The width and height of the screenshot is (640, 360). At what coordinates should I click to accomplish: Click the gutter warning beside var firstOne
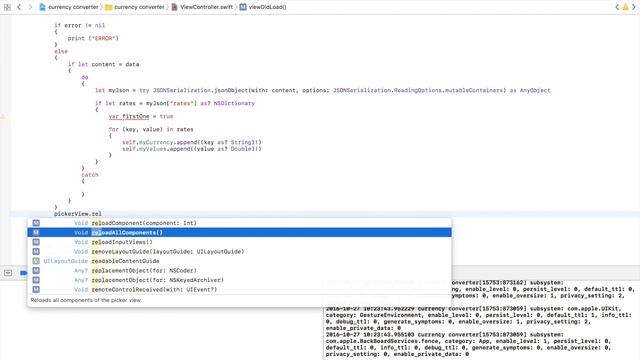tap(2, 116)
